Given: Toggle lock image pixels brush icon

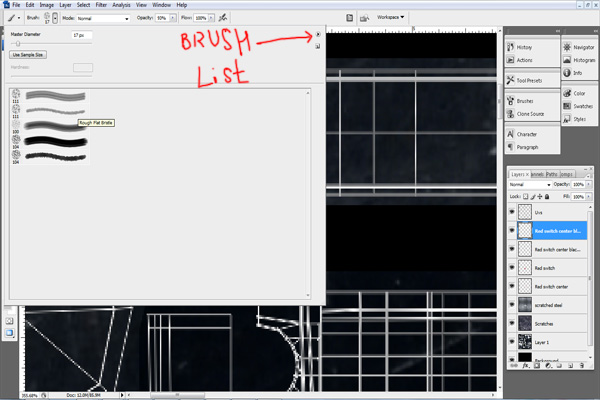Looking at the screenshot, I should pos(533,196).
